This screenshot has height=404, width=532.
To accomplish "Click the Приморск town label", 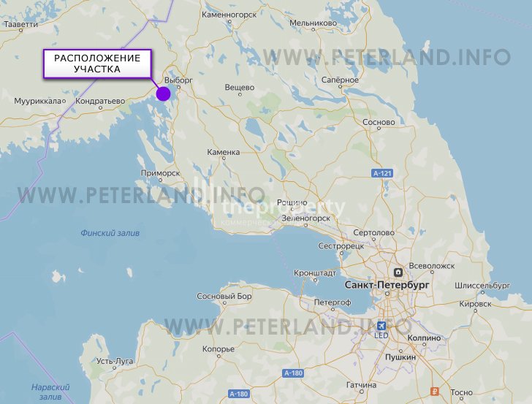I will [161, 173].
